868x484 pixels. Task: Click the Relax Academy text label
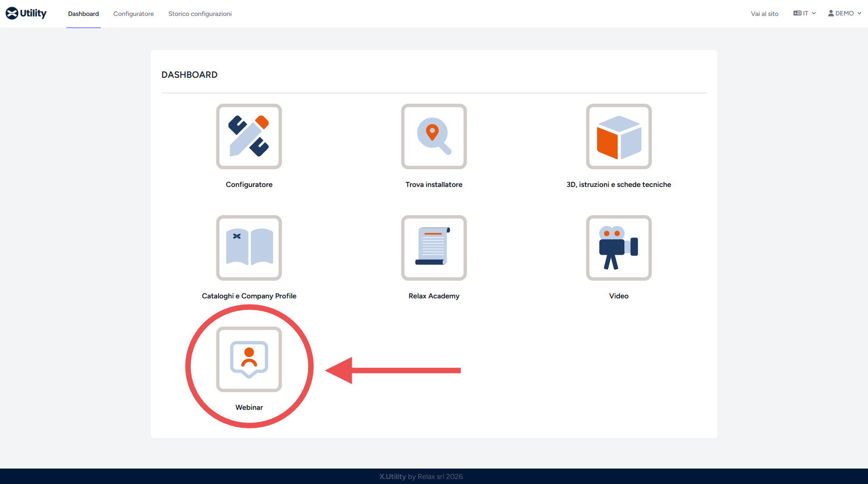tap(434, 296)
